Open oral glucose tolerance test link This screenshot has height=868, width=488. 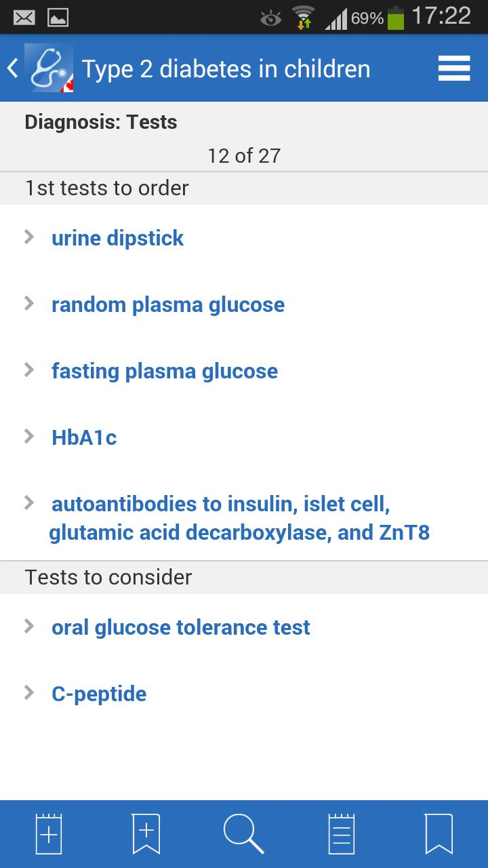tap(181, 627)
